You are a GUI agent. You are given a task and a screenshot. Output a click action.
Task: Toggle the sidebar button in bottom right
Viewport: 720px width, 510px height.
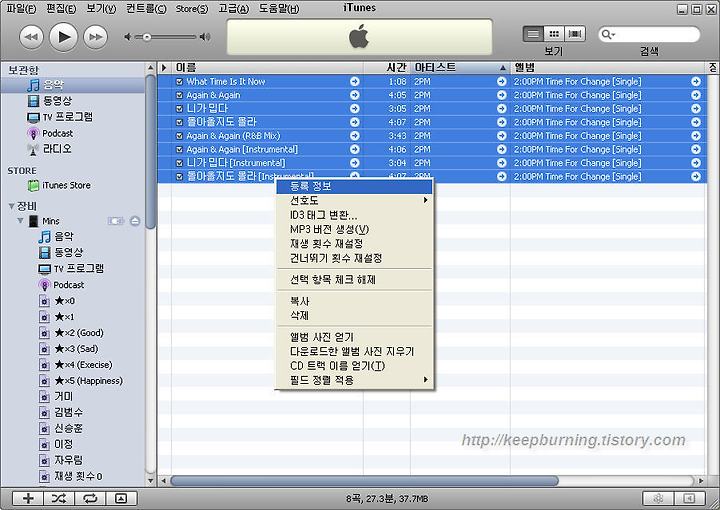[689, 499]
